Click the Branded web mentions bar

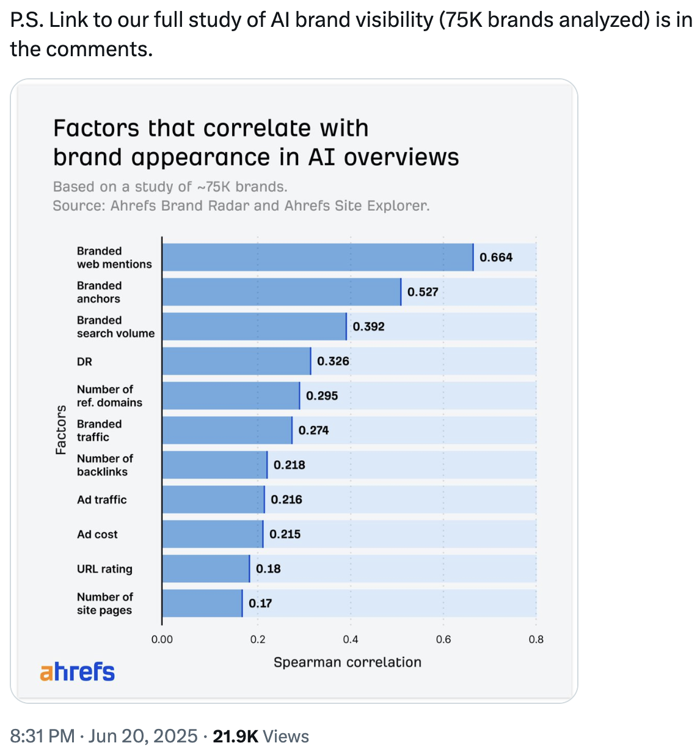point(317,257)
